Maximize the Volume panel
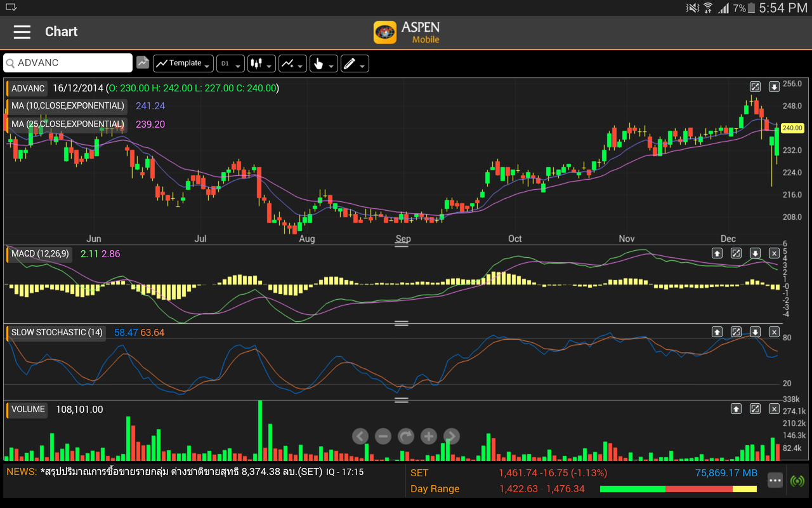This screenshot has height=508, width=812. pyautogui.click(x=755, y=409)
